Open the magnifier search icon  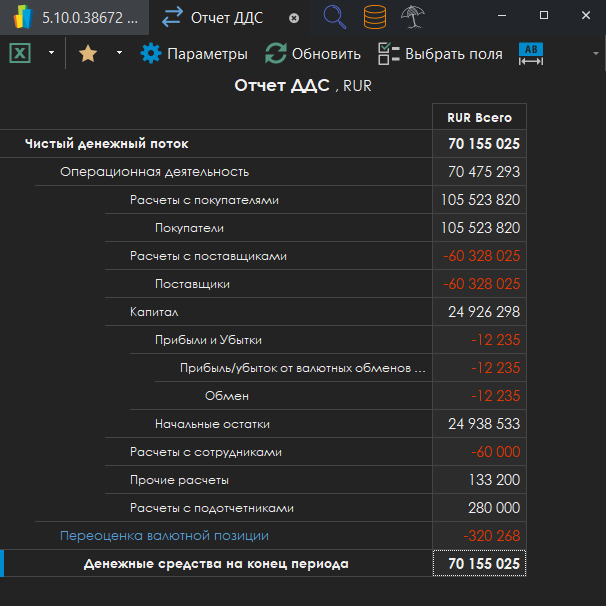point(335,17)
